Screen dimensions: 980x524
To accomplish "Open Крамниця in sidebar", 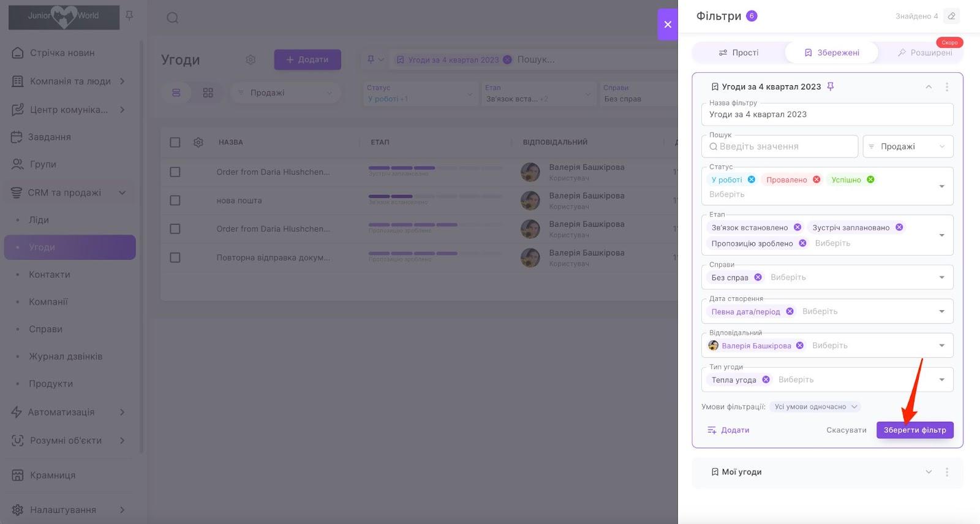I will point(53,475).
